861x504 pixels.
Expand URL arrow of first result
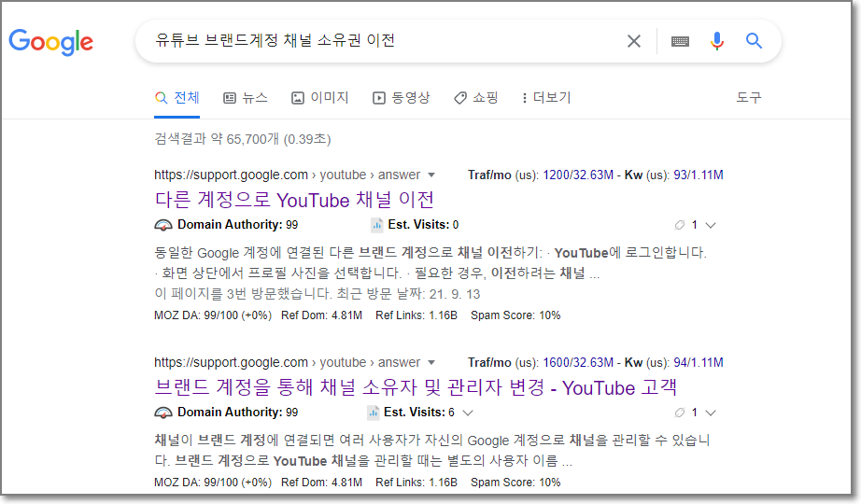(431, 175)
